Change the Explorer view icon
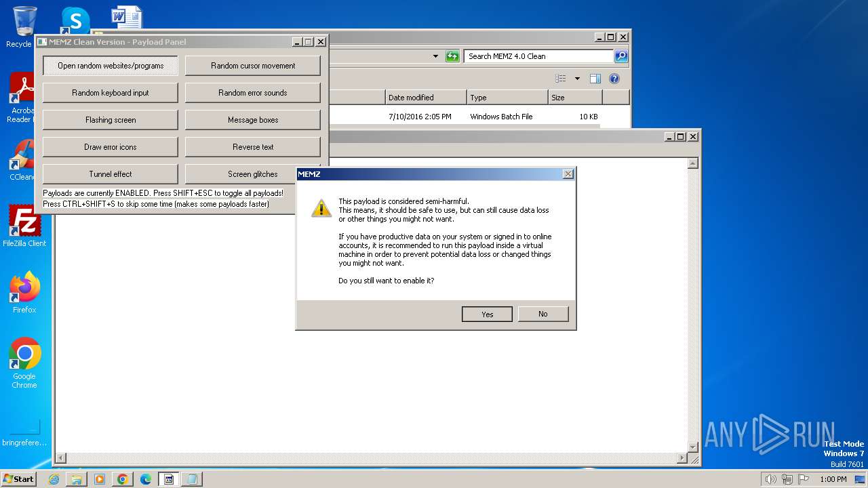This screenshot has width=868, height=488. (x=561, y=79)
